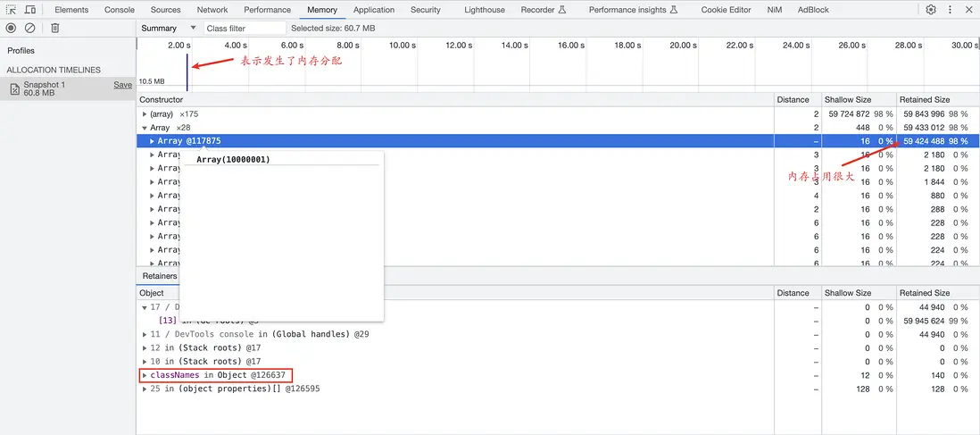
Task: Expand 25 in (object properties)[] retainer
Action: tap(145, 389)
